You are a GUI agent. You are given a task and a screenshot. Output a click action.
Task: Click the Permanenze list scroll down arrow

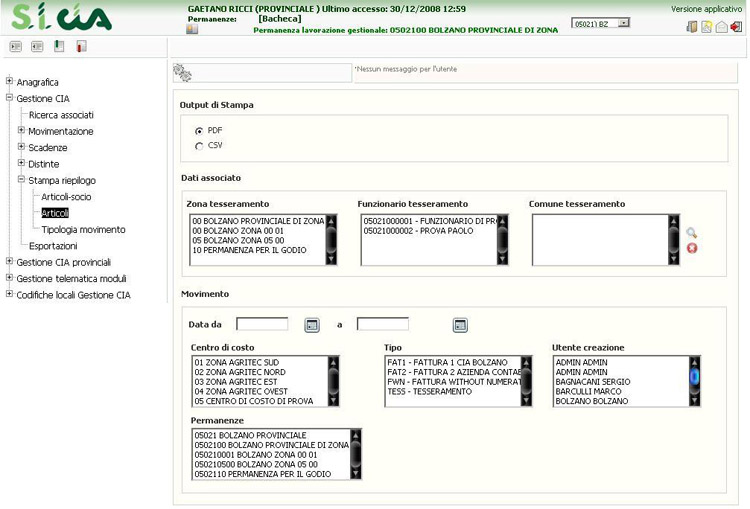(355, 474)
